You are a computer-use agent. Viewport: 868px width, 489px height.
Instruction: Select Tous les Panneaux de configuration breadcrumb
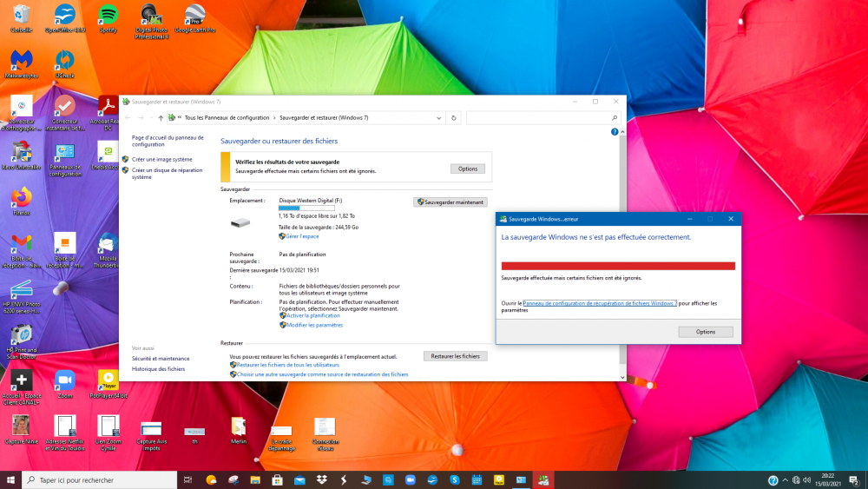point(227,117)
